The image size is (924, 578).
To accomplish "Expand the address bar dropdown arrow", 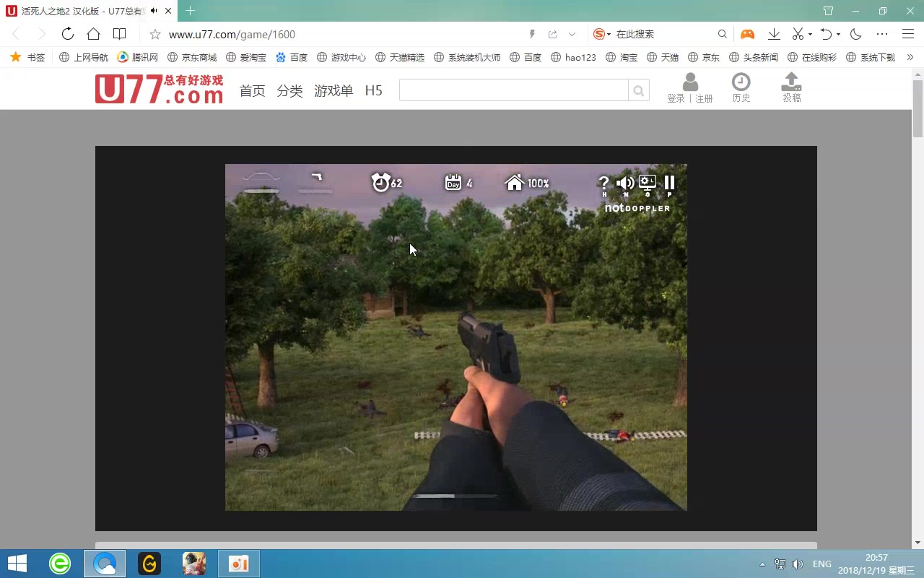I will pyautogui.click(x=572, y=34).
